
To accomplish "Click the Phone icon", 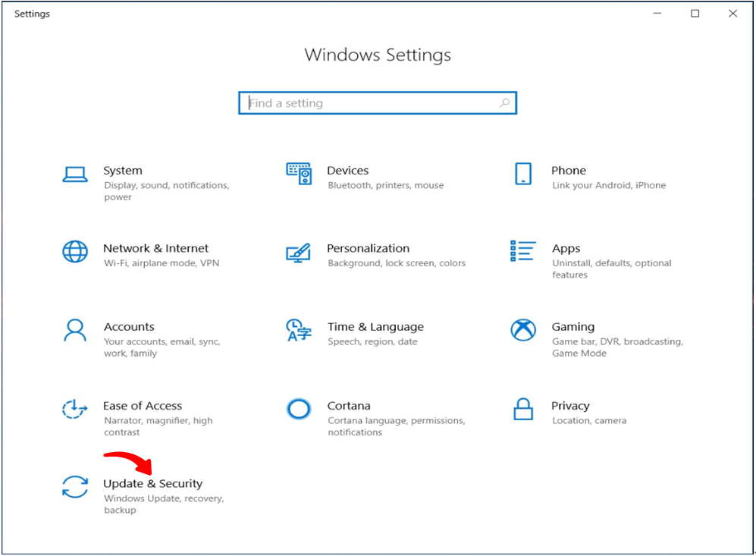I will [x=523, y=174].
